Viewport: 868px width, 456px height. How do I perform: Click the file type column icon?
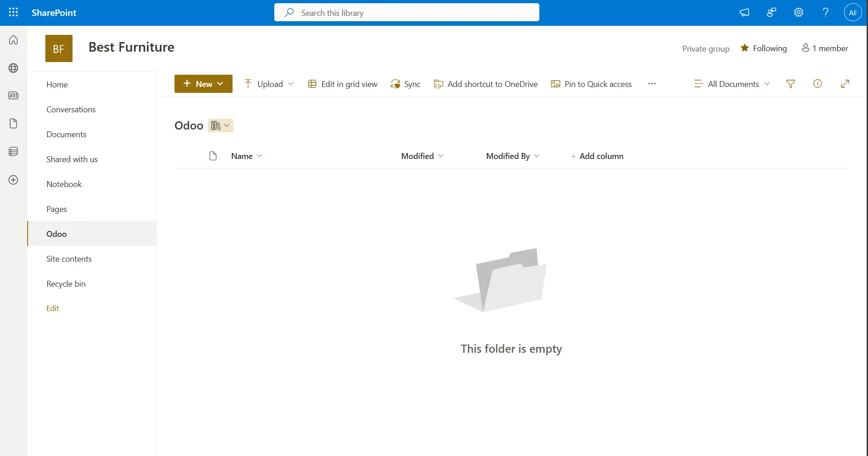213,156
